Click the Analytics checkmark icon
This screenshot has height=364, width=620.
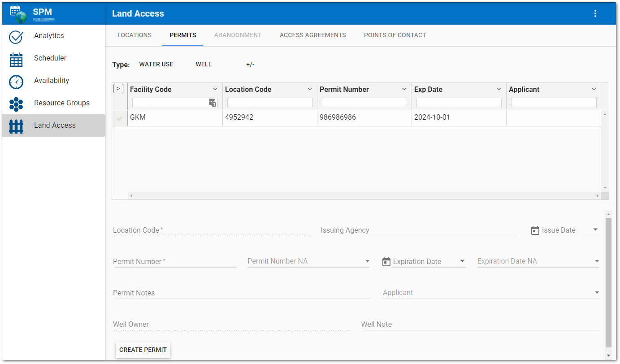coord(16,36)
